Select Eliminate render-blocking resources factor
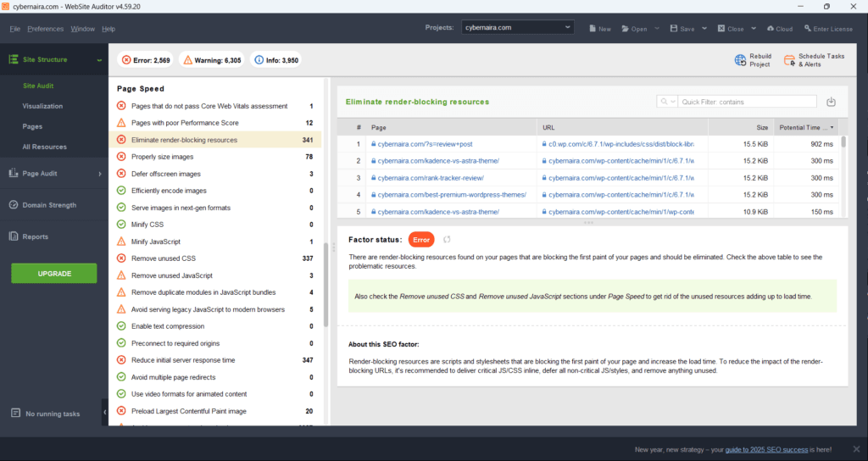868x461 pixels. coord(214,140)
